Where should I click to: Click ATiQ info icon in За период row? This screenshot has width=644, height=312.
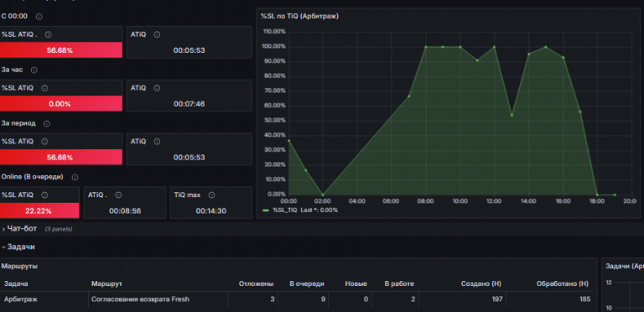pos(157,142)
